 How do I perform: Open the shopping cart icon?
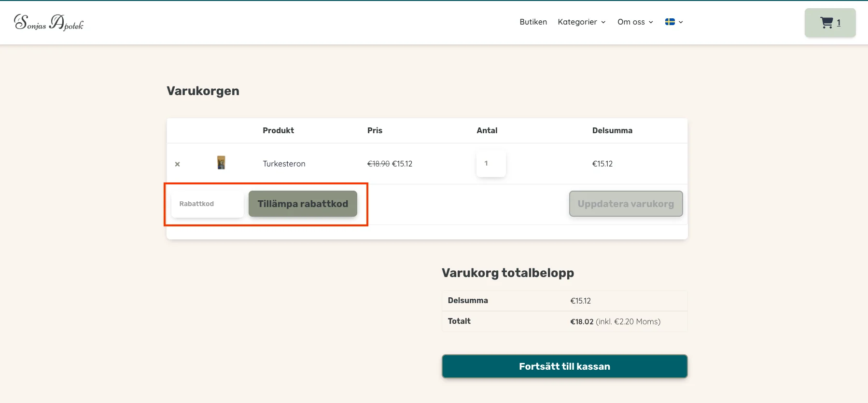point(826,23)
